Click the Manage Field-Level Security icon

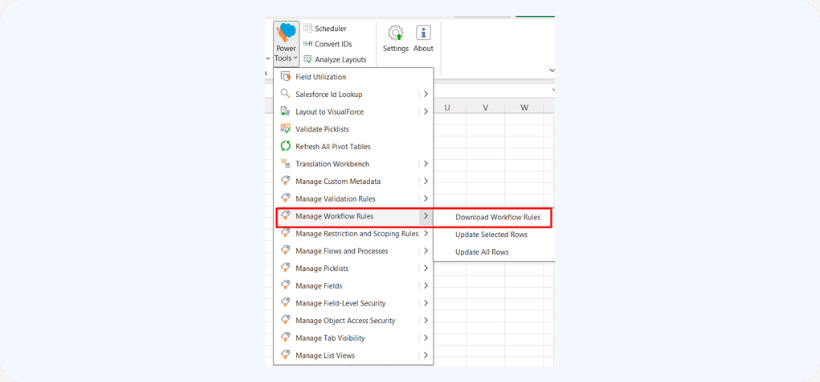pos(286,303)
